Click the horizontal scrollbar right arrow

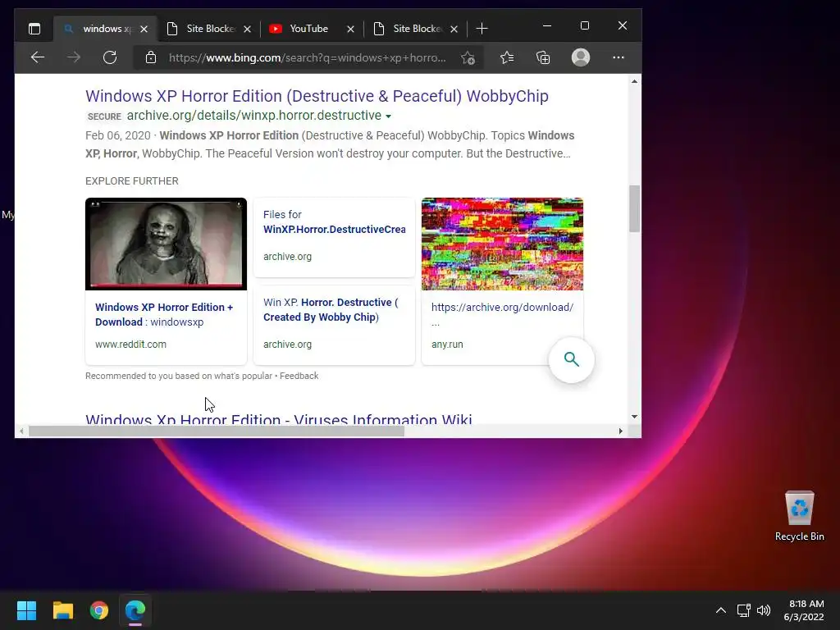click(x=620, y=431)
